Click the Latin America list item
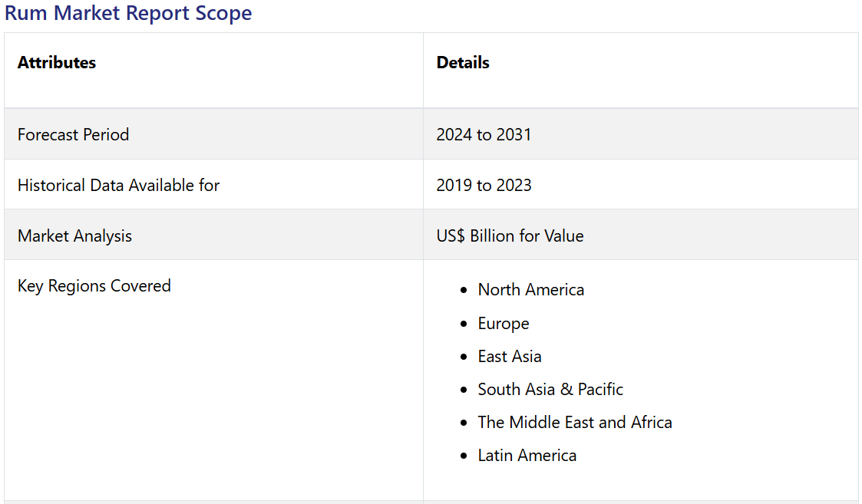 tap(527, 456)
